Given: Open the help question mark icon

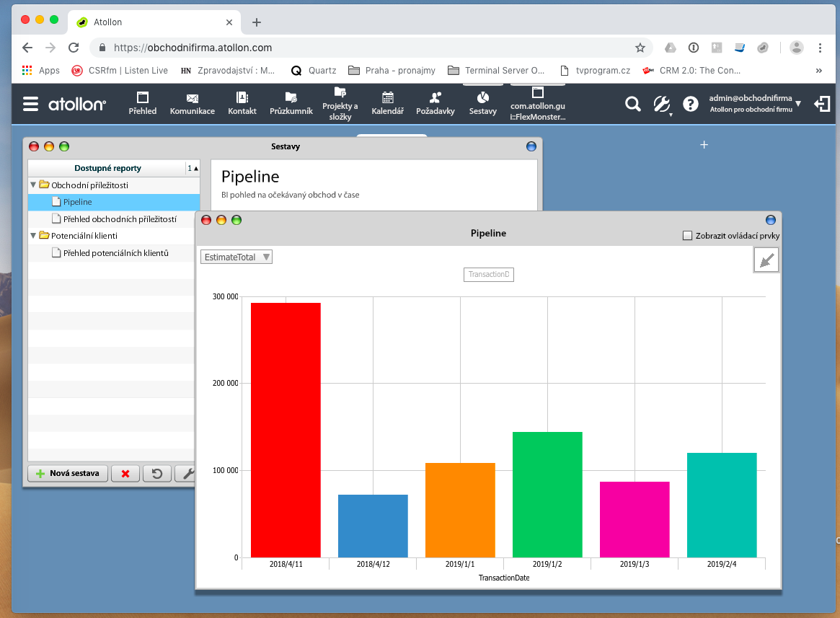Looking at the screenshot, I should [x=691, y=105].
